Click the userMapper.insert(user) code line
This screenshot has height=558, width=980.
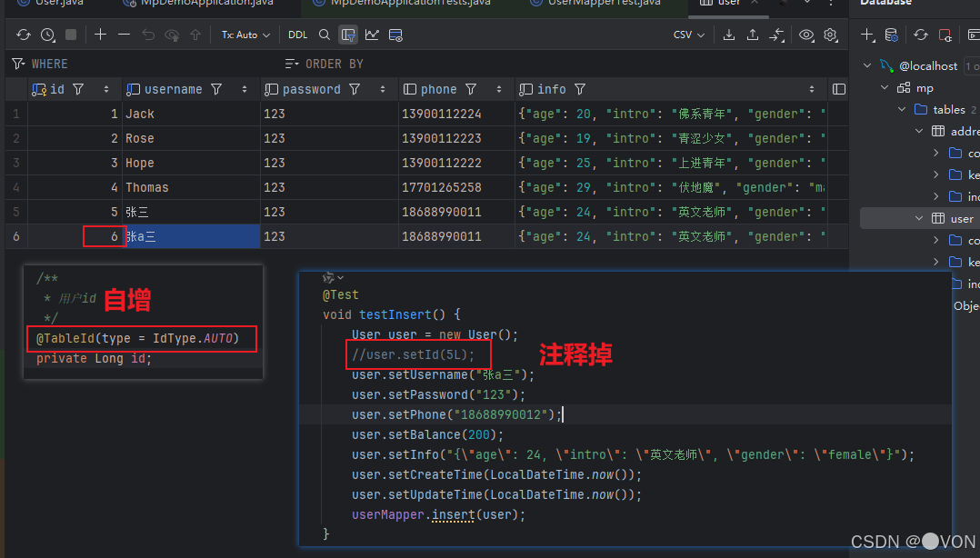point(438,515)
